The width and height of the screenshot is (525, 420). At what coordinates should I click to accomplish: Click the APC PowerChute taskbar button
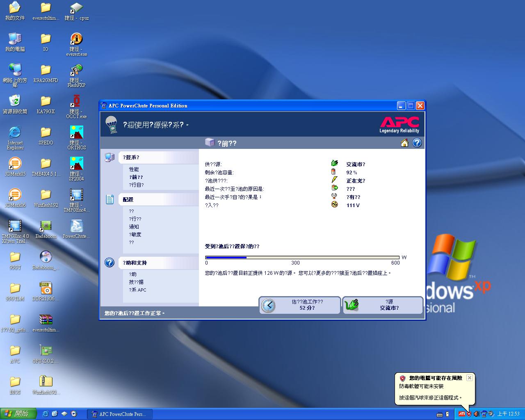pyautogui.click(x=119, y=414)
